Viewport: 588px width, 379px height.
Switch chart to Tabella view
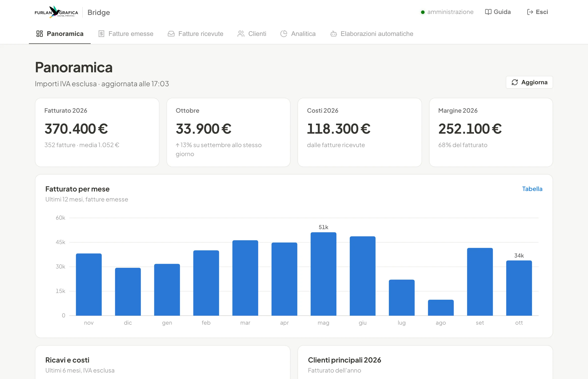point(532,189)
